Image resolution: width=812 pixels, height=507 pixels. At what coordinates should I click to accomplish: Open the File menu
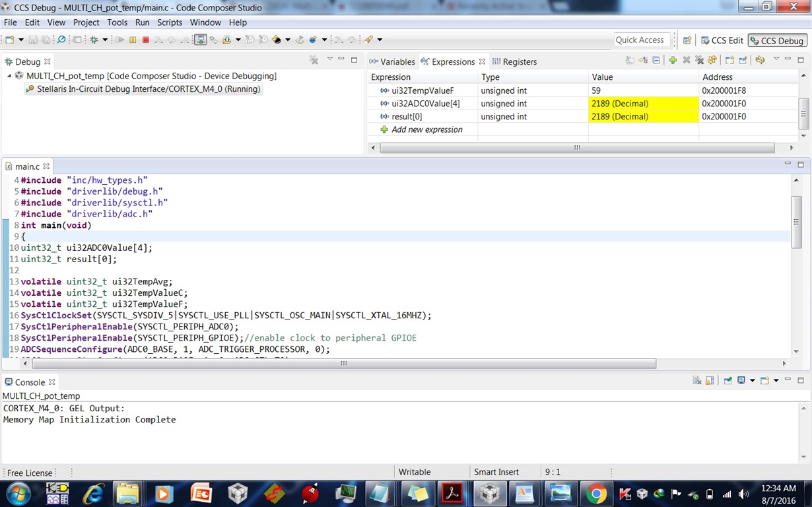pos(11,22)
